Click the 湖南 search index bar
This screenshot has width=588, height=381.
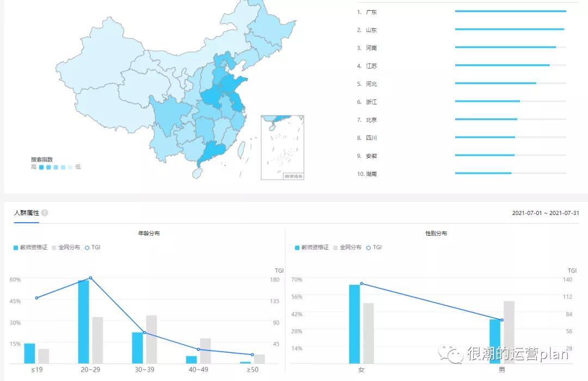tap(483, 173)
